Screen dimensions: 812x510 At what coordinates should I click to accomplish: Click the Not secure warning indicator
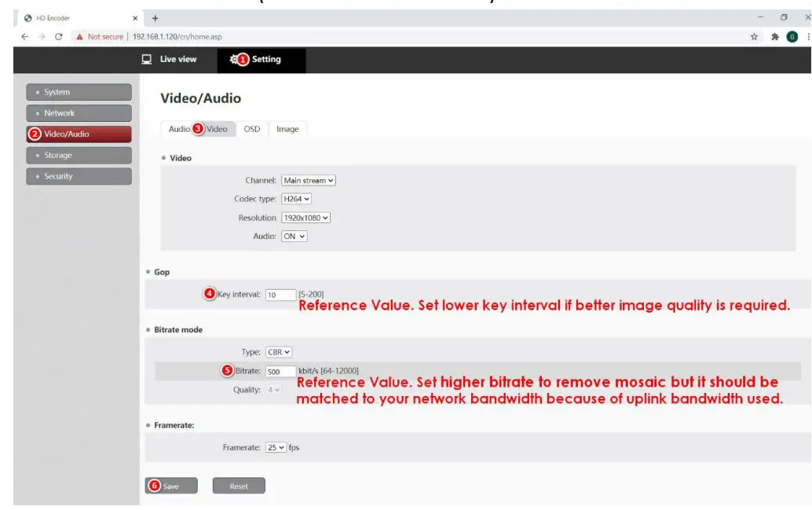point(100,37)
